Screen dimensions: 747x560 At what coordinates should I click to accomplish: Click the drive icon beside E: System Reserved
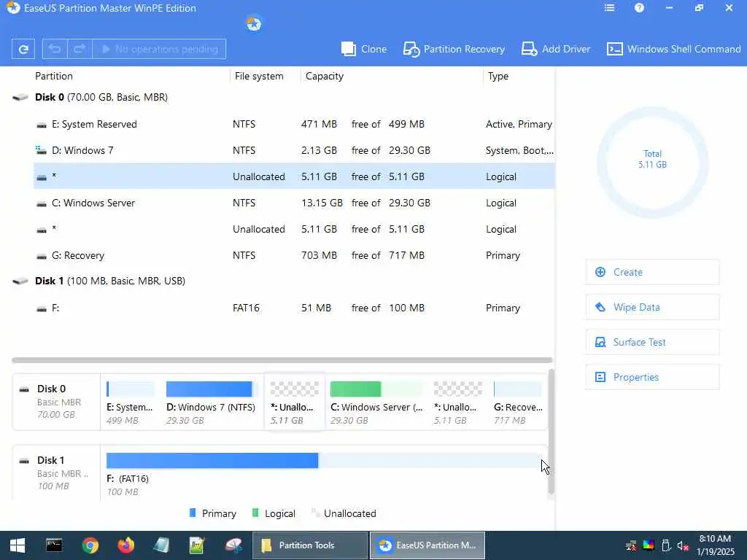pos(42,125)
